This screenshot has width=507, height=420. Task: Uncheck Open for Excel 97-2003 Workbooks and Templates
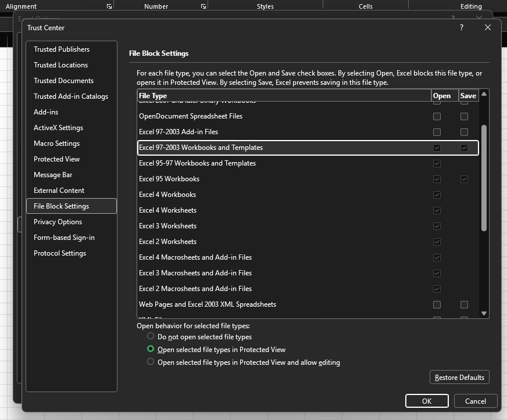click(x=437, y=148)
